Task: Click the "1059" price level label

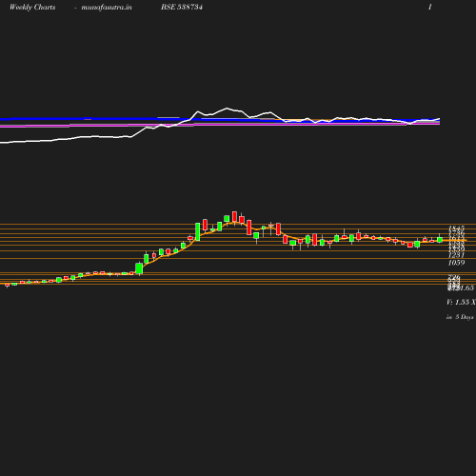Action: click(x=456, y=263)
